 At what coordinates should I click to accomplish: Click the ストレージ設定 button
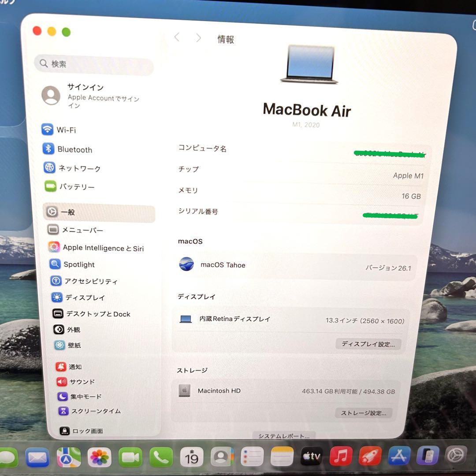364,413
